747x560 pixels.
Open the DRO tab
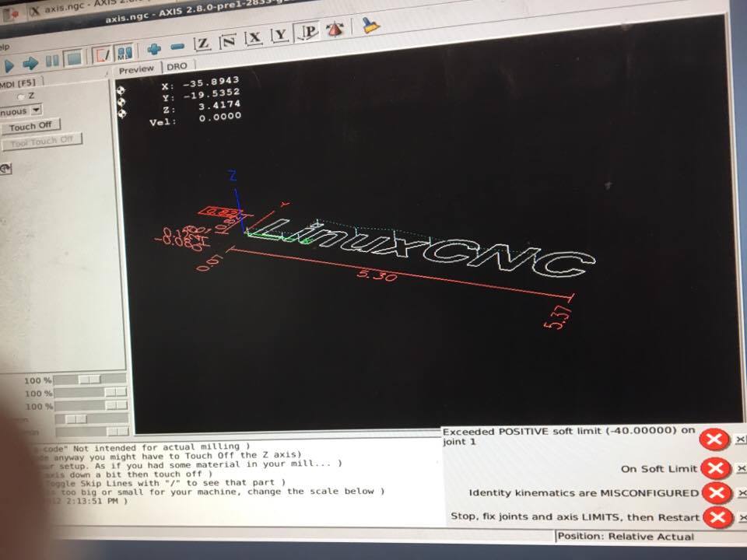[x=177, y=66]
